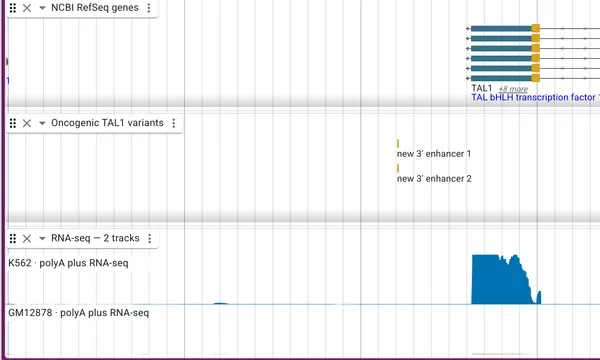Click the TAL1 gene name label
The width and height of the screenshot is (600, 360).
(481, 88)
